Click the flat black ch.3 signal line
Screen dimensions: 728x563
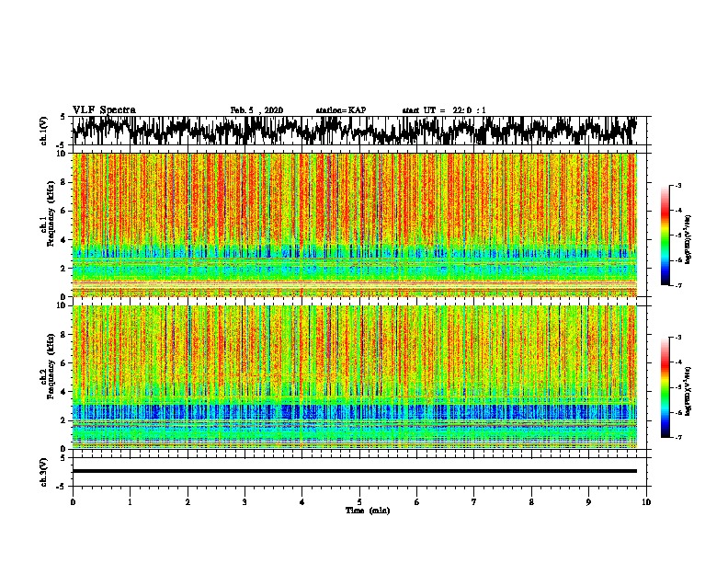point(355,471)
